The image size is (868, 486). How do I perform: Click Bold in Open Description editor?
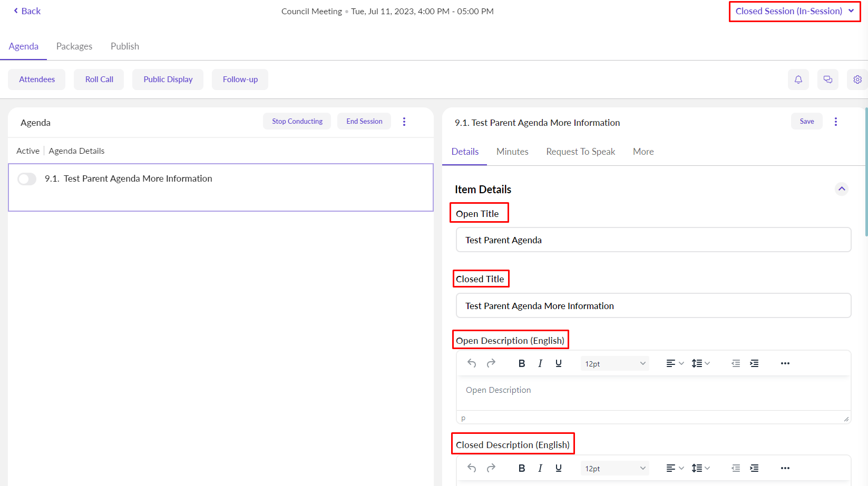click(x=521, y=363)
